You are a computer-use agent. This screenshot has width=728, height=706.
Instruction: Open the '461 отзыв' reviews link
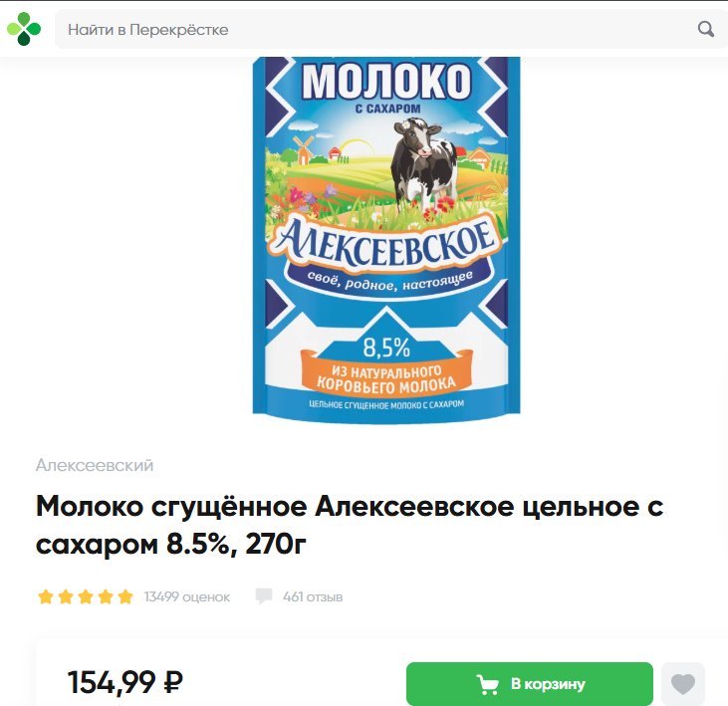[x=313, y=596]
